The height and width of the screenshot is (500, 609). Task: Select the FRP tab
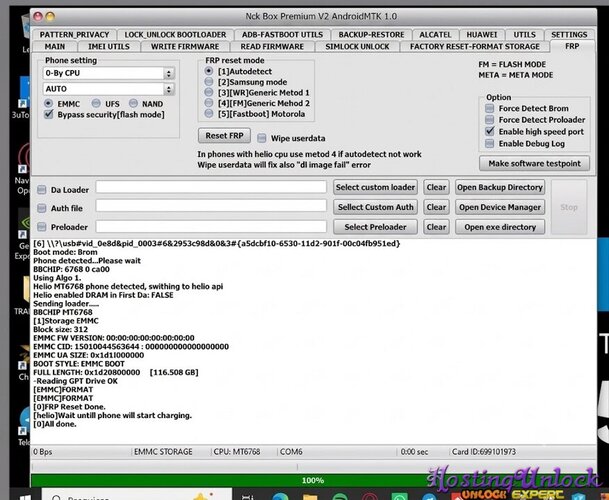572,46
